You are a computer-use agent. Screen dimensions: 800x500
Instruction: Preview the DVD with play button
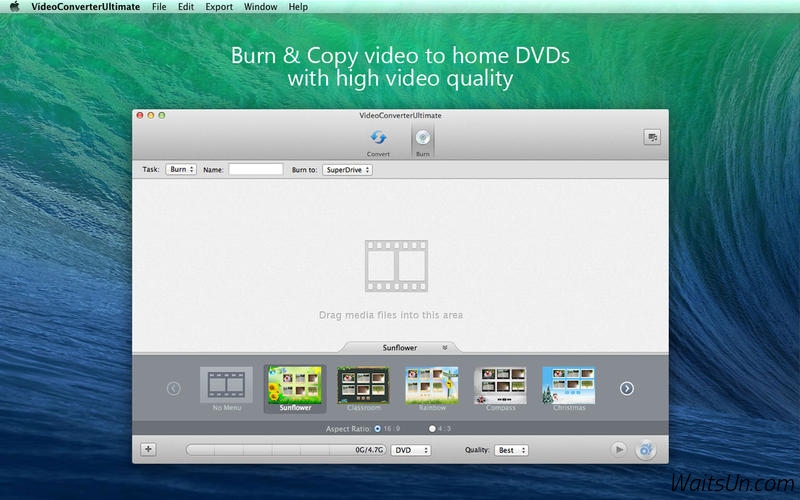click(618, 449)
